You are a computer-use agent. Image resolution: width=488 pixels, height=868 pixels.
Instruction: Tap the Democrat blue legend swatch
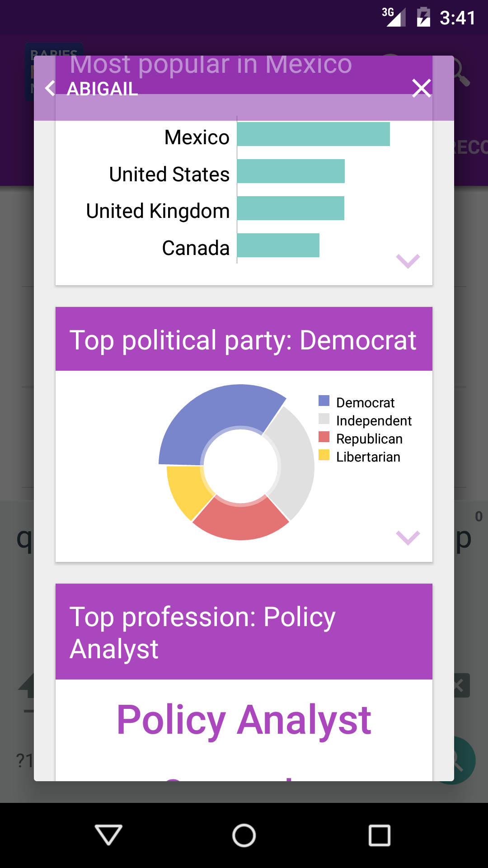point(324,401)
